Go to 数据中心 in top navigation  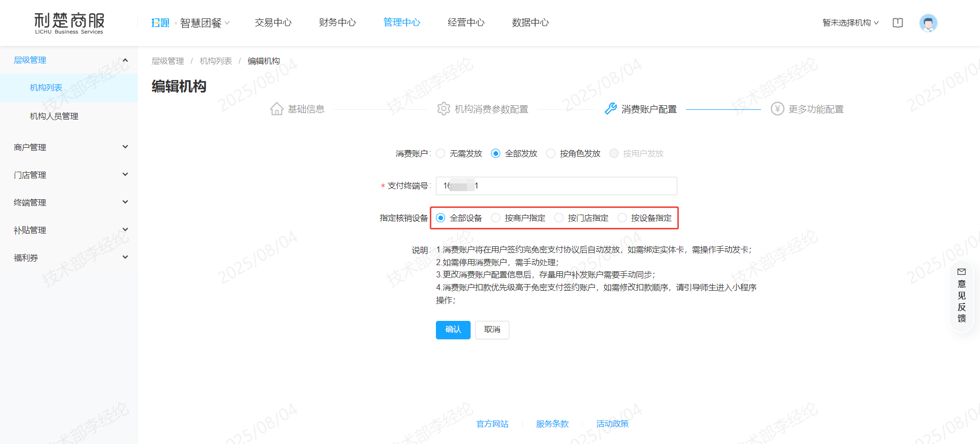(530, 22)
